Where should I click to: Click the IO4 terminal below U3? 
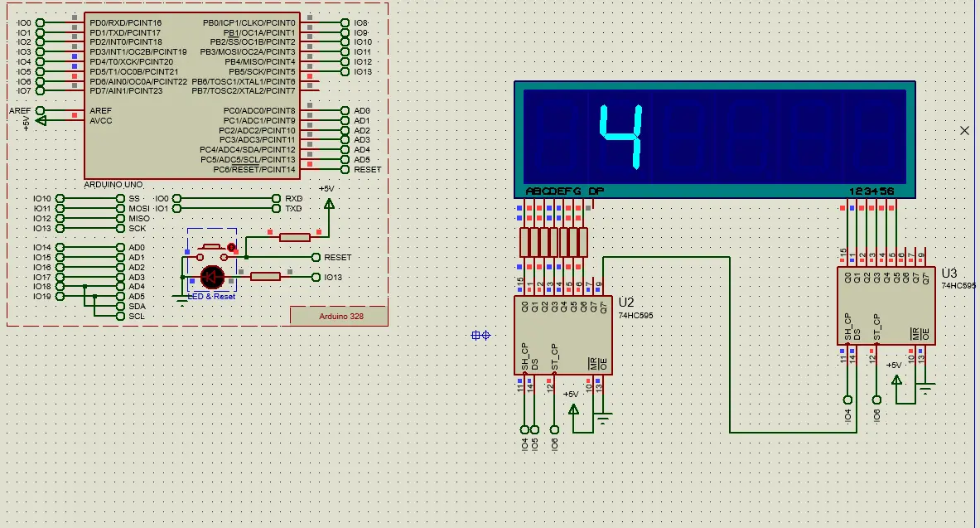pos(847,400)
